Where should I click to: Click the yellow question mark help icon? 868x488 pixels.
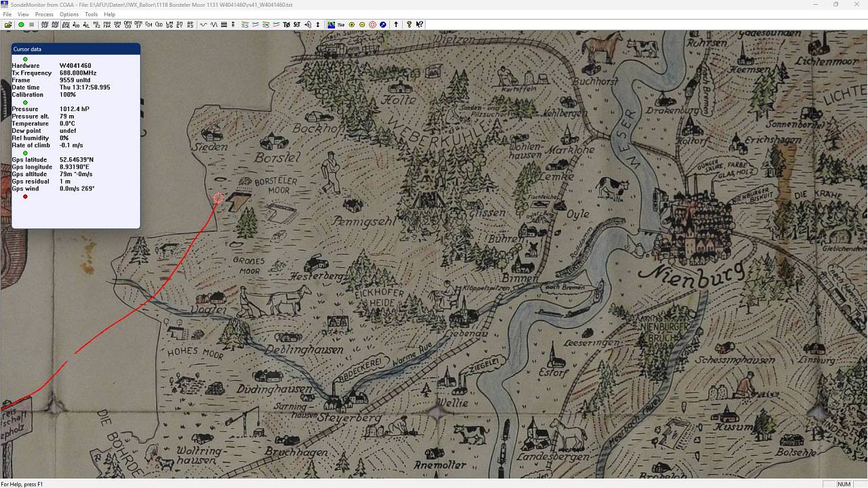(x=409, y=24)
